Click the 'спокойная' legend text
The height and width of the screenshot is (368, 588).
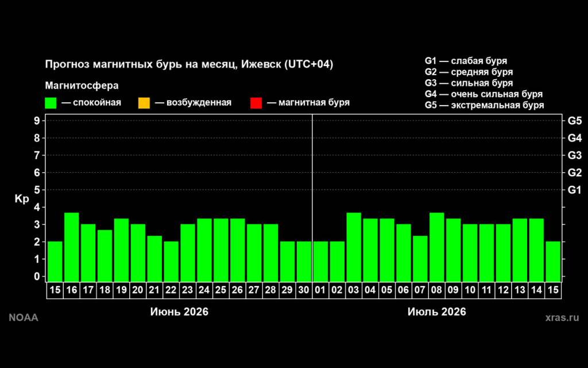click(97, 103)
